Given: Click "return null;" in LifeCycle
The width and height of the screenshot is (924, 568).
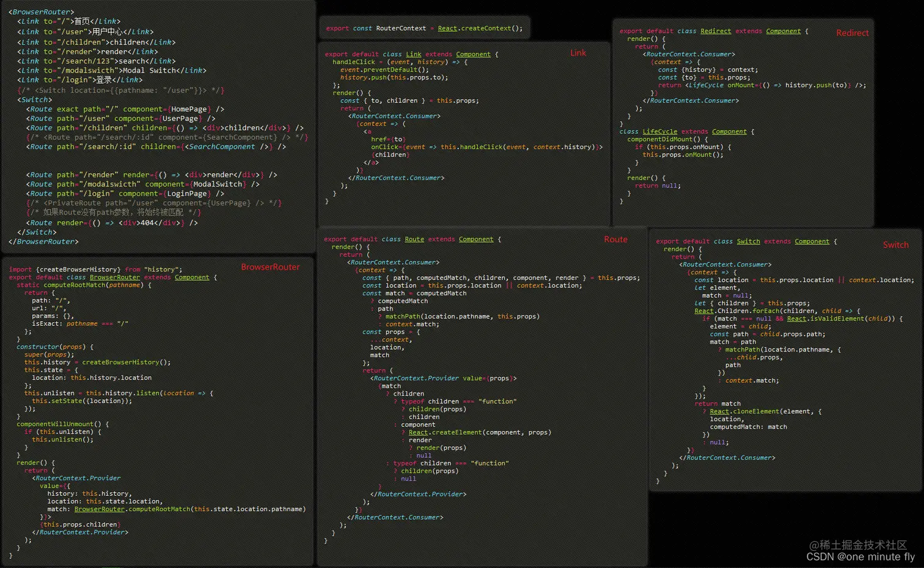Looking at the screenshot, I should (x=658, y=186).
